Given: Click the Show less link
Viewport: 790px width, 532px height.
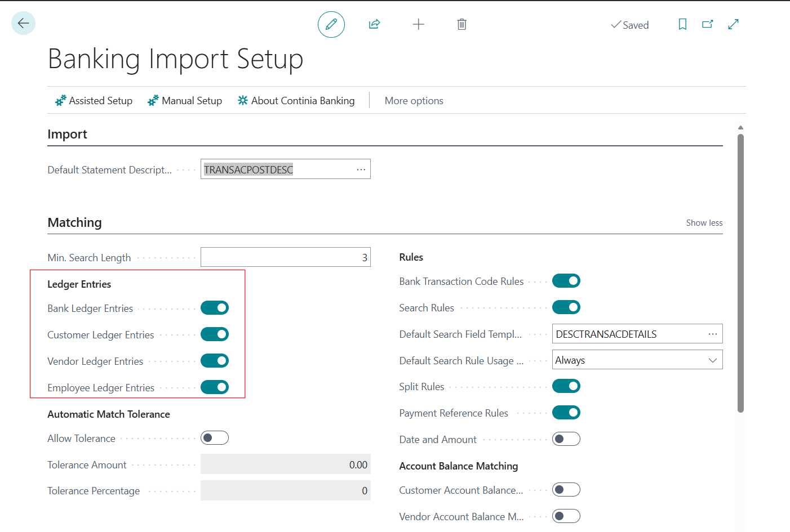Looking at the screenshot, I should point(704,222).
